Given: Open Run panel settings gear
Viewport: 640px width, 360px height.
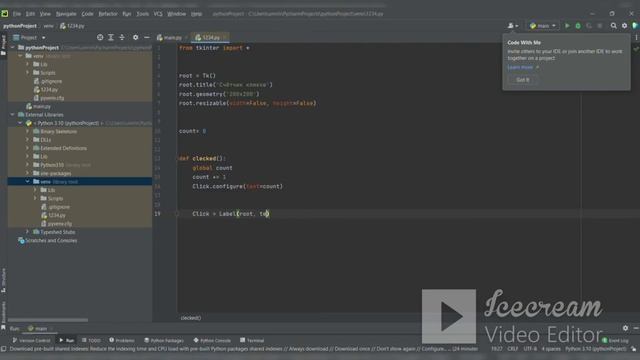Looking at the screenshot, I should click(x=625, y=328).
